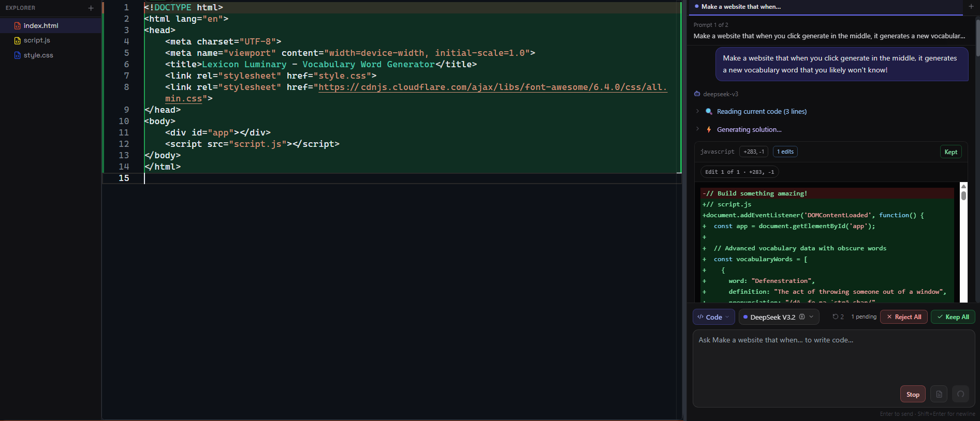Click the diff preview scrollbar thumb
This screenshot has height=421, width=980.
pyautogui.click(x=963, y=196)
